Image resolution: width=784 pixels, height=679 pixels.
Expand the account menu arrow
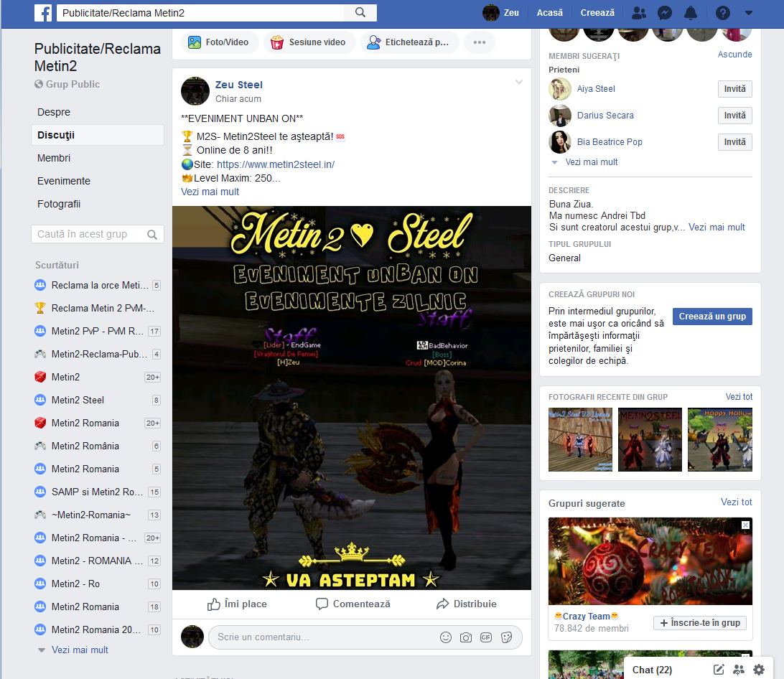pos(749,13)
